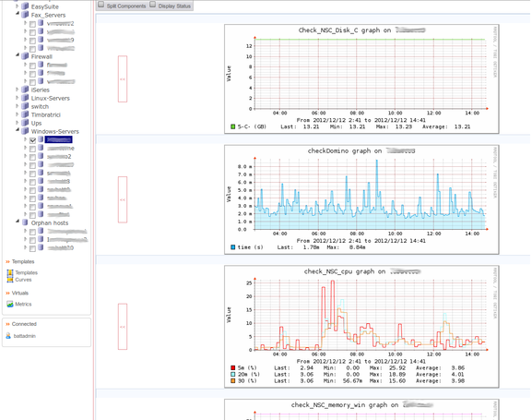The image size is (532, 420).
Task: Collapse the Orphan hosts tree node
Action: pyautogui.click(x=17, y=222)
